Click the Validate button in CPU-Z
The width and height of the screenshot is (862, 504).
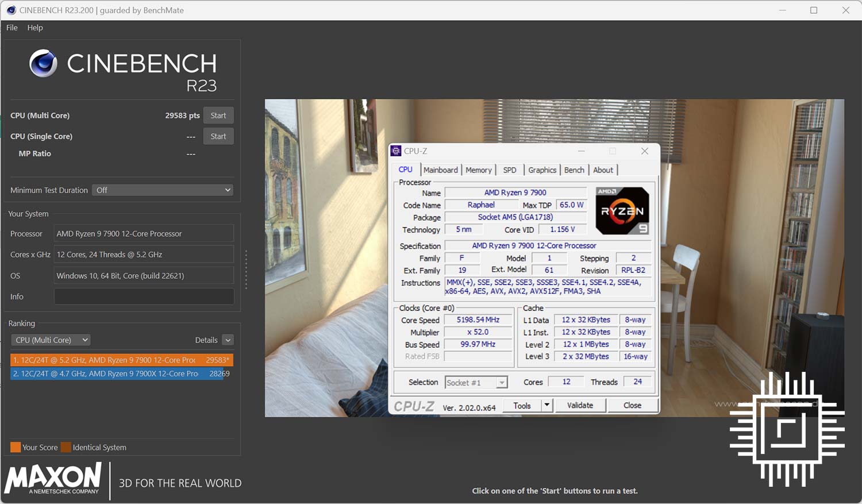[580, 406]
